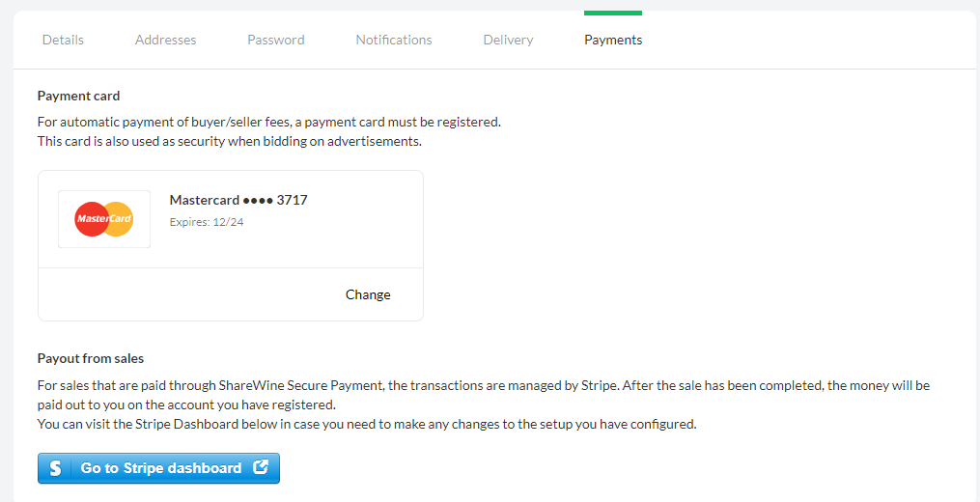
Task: Open the Go to Stripe dashboard button
Action: point(158,468)
